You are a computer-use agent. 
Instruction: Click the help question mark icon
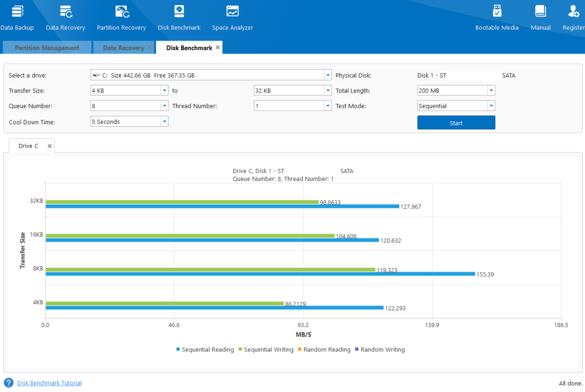pyautogui.click(x=9, y=383)
